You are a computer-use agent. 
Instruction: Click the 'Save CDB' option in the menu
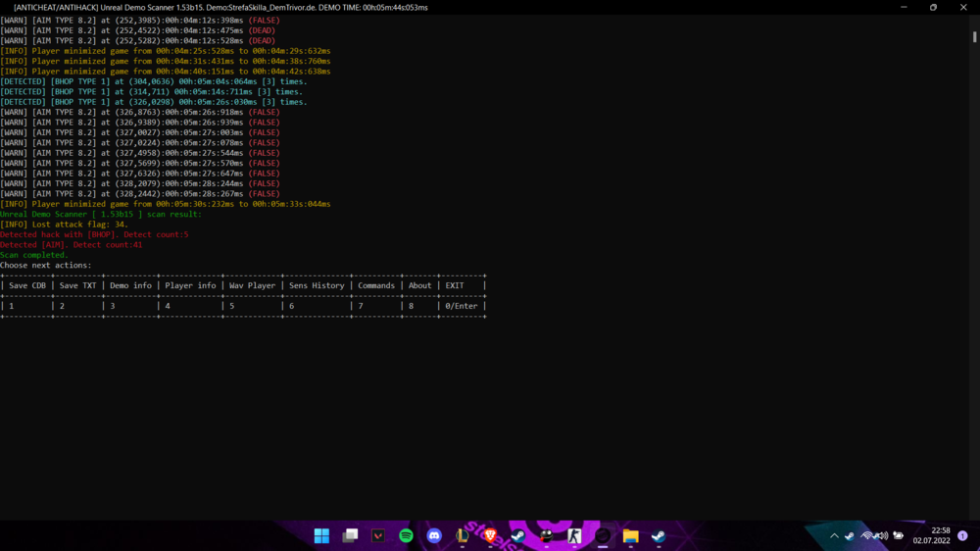(x=27, y=286)
